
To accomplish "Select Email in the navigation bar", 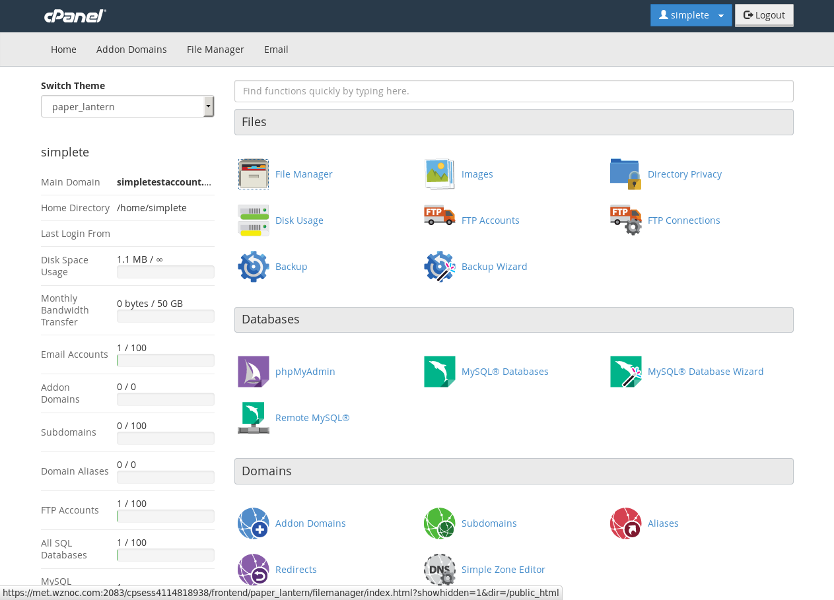I will 276,49.
